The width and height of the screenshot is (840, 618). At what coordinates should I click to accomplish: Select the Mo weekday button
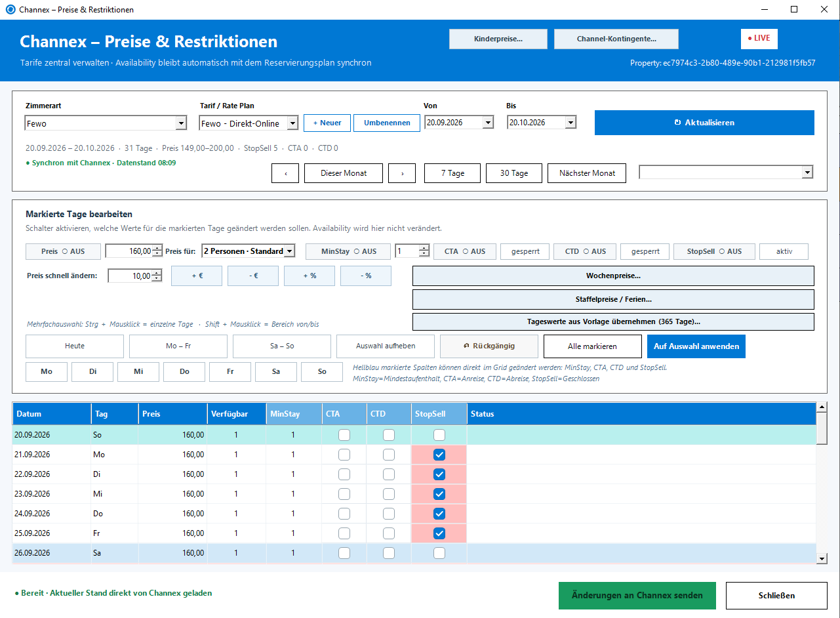coord(47,371)
